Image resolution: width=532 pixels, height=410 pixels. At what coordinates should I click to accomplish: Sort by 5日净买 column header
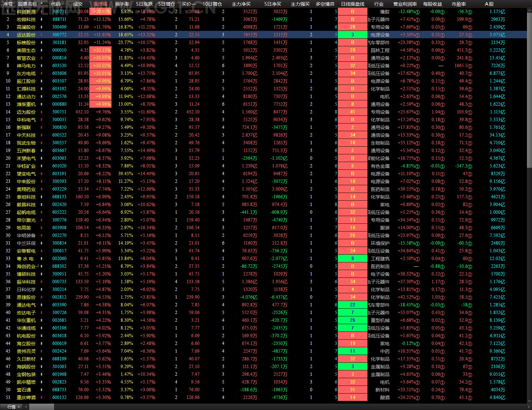(x=273, y=4)
